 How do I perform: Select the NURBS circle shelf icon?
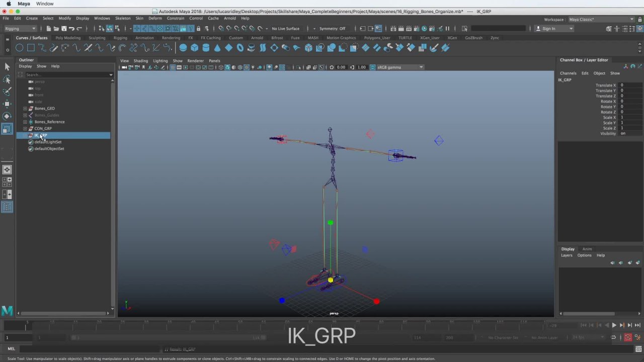(19, 48)
